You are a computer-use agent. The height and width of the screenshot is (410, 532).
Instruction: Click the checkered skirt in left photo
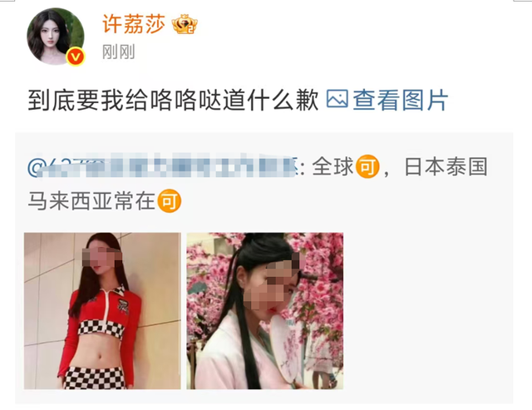[x=94, y=378]
